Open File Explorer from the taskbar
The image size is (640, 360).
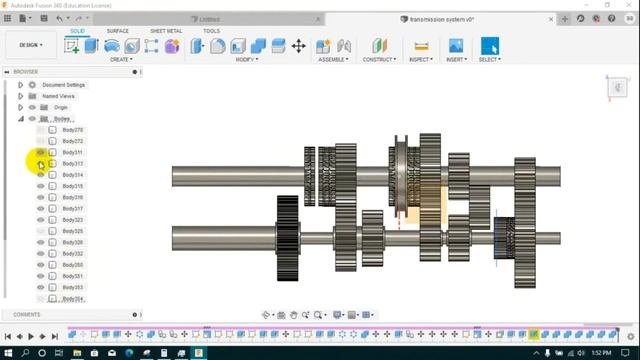[77, 353]
